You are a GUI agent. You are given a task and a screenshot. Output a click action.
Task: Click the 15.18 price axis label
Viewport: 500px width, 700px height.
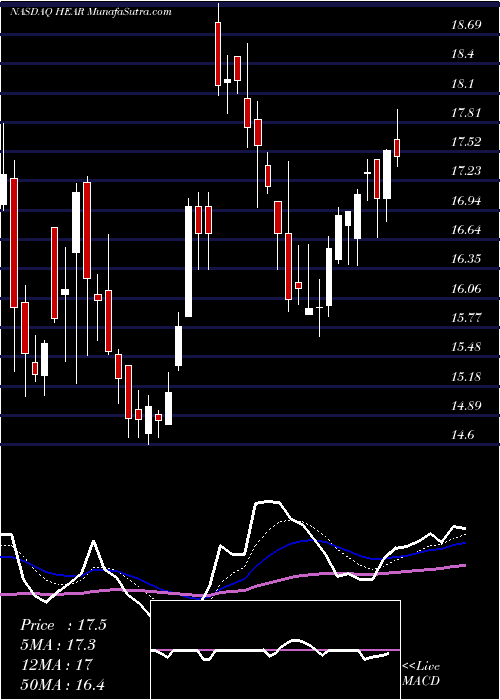[466, 377]
